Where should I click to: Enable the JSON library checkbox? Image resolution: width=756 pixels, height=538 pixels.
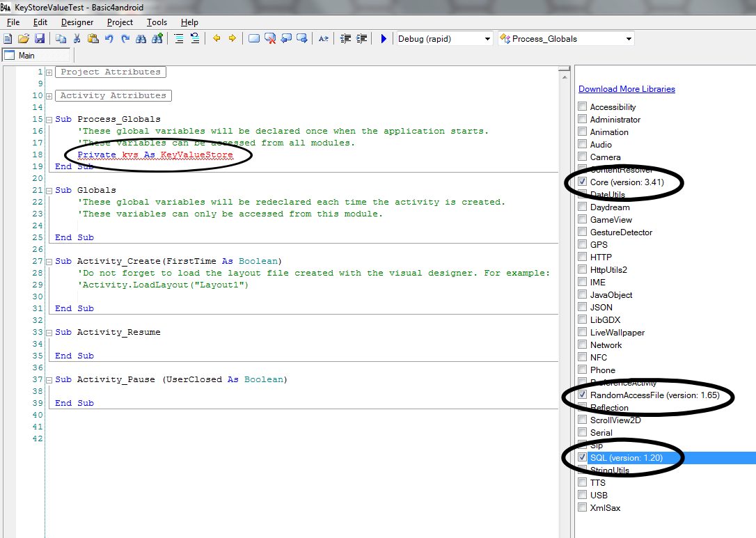click(x=582, y=307)
